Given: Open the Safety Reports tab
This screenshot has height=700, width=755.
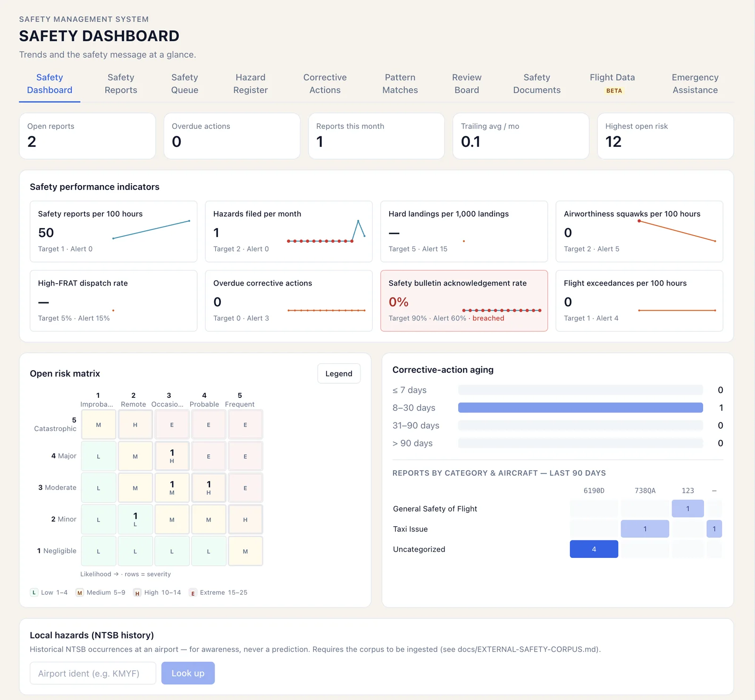Looking at the screenshot, I should pos(121,84).
